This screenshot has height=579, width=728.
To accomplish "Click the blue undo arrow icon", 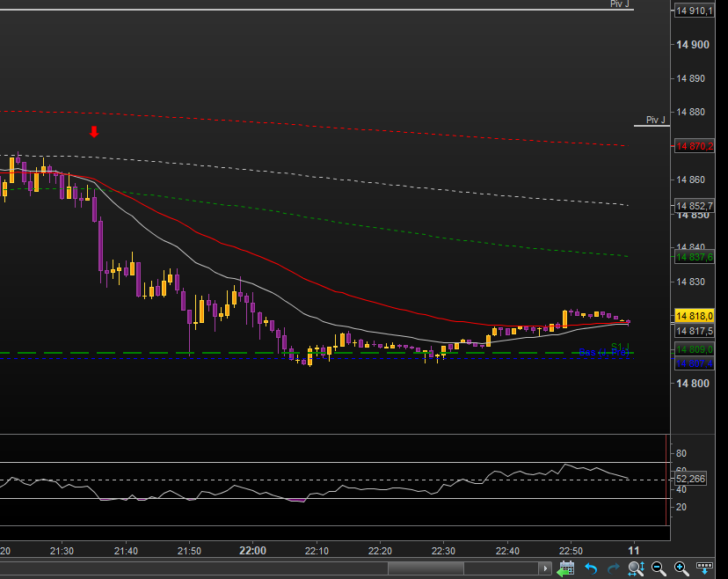I will [x=591, y=568].
